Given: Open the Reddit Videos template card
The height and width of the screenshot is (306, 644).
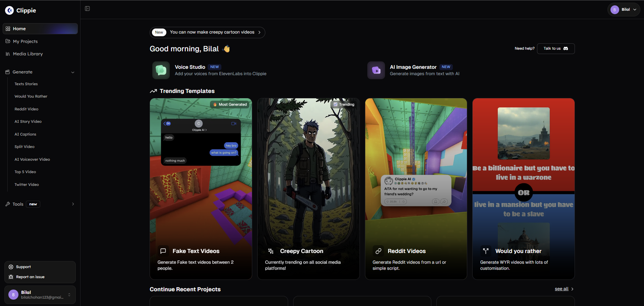Looking at the screenshot, I should 416,189.
